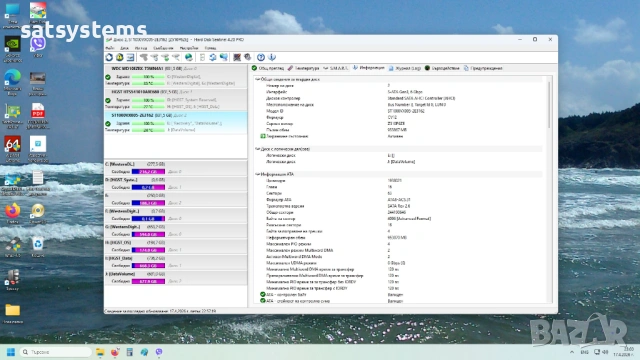This screenshot has width=640, height=360.
Task: Open Firefox from the taskbar
Action: (115, 352)
